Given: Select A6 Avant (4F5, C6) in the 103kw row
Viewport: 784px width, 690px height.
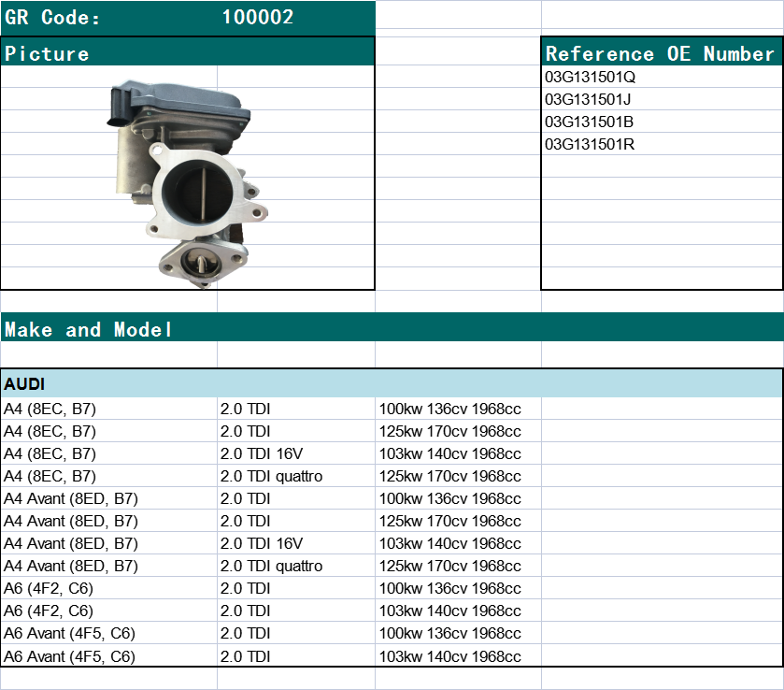Looking at the screenshot, I should pos(69,656).
